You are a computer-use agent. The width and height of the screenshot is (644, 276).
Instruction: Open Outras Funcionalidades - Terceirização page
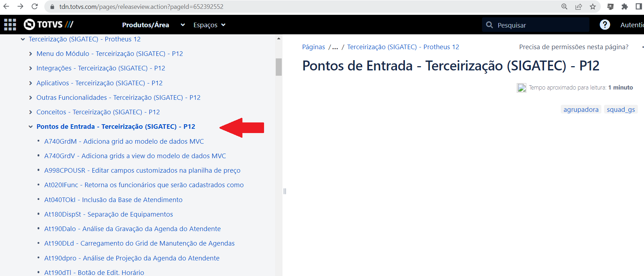[118, 98]
